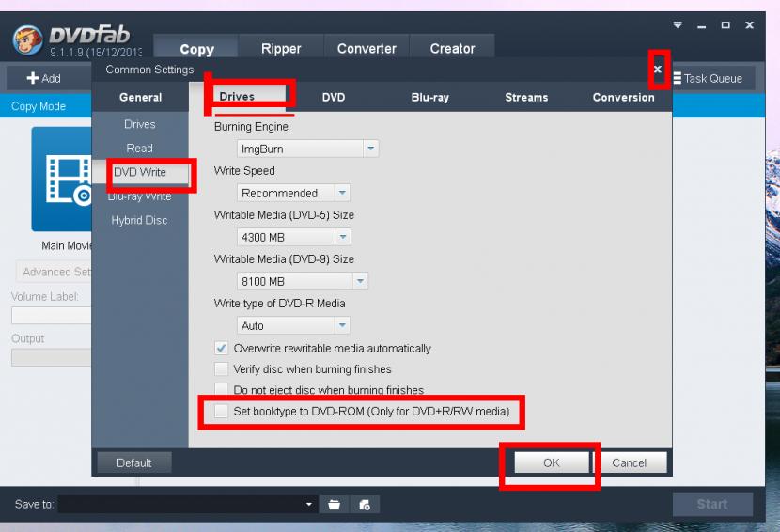This screenshot has width=780, height=532.
Task: Click the Volume Label input field
Action: click(52, 316)
